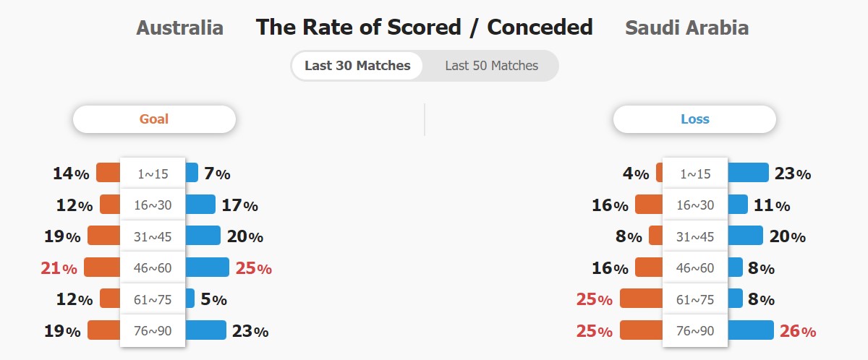Click the 16~30 interval in Loss chart
The height and width of the screenshot is (360, 868).
point(695,205)
